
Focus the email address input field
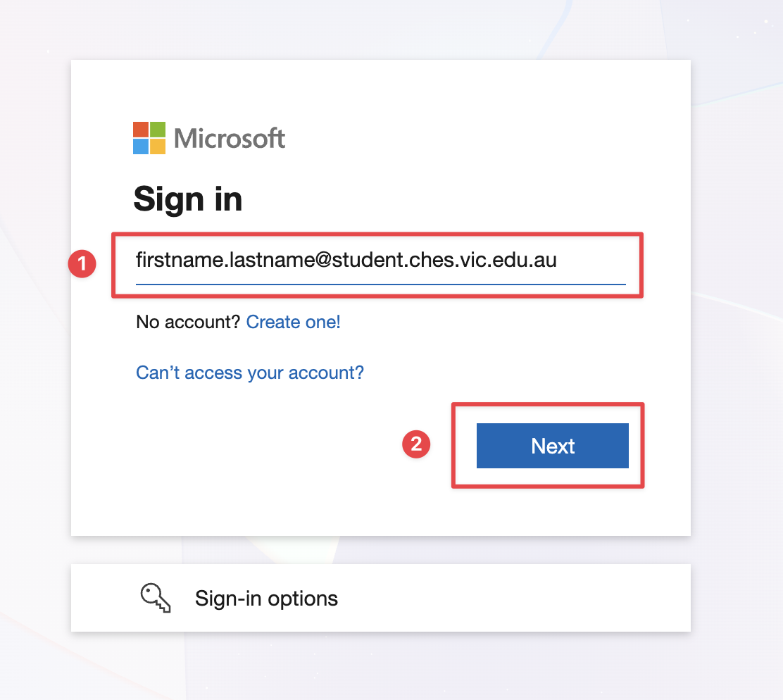[x=380, y=261]
